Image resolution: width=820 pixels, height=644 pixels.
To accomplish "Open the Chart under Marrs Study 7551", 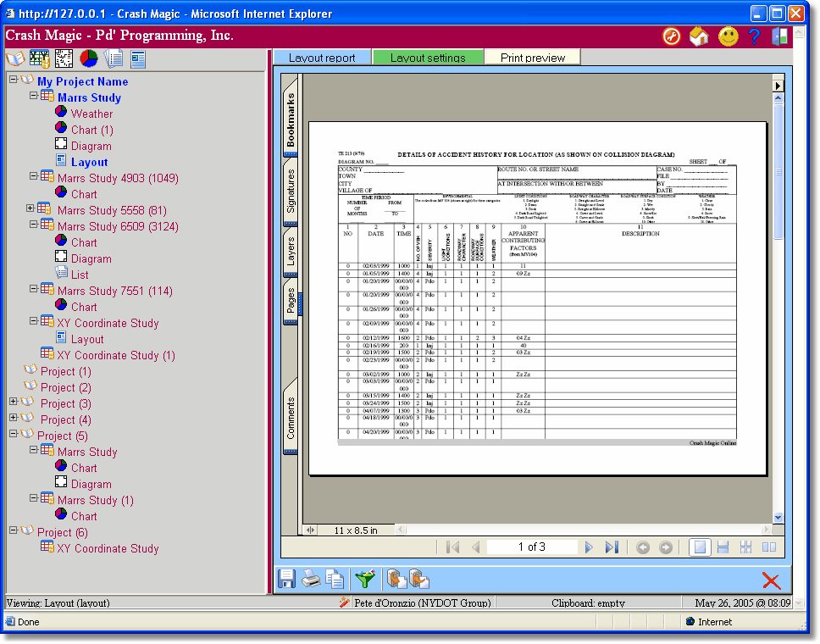I will pos(84,307).
